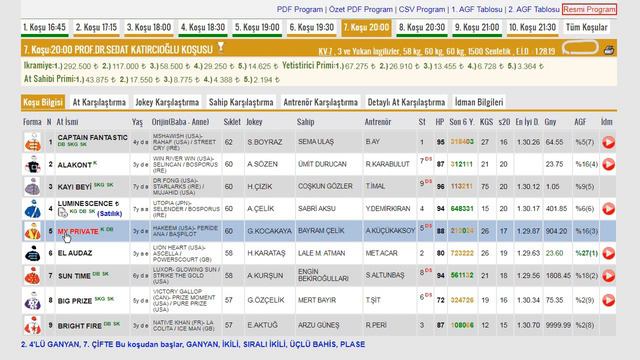
Task: Open horse name SUN TIME
Action: (74, 276)
